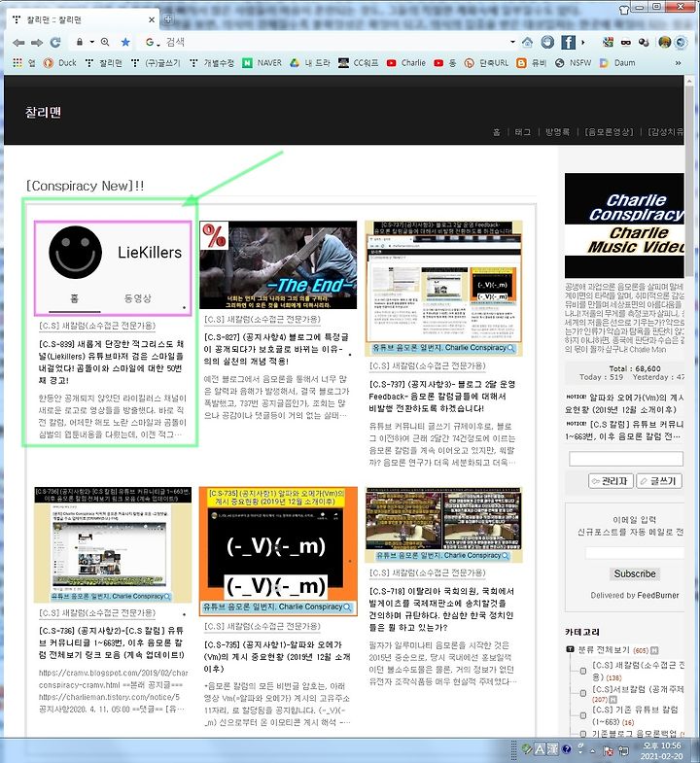Open the zoom magnifier icon in address bar
The width and height of the screenshot is (700, 763).
[x=105, y=43]
